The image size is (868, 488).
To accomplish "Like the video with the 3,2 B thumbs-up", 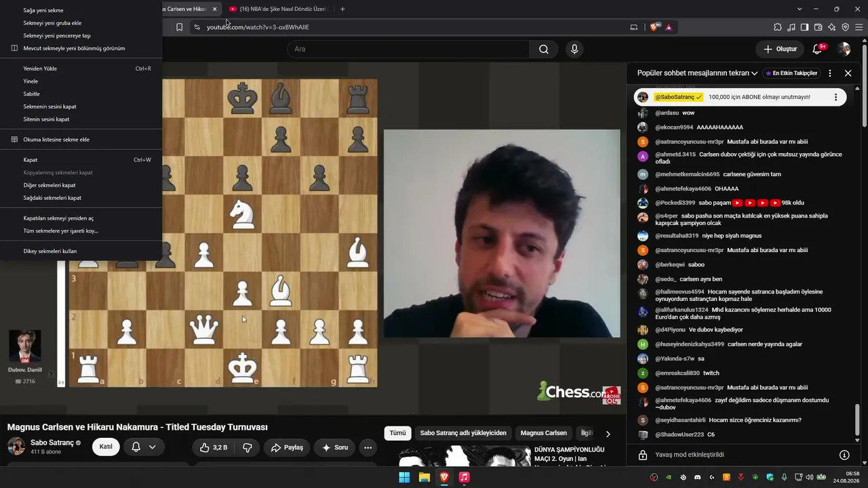I will coord(213,447).
